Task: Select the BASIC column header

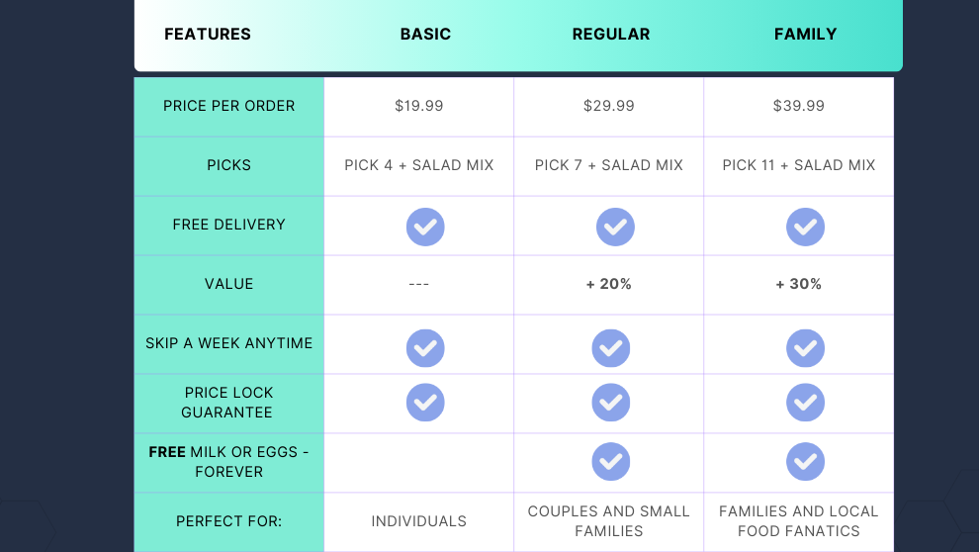Action: [425, 35]
